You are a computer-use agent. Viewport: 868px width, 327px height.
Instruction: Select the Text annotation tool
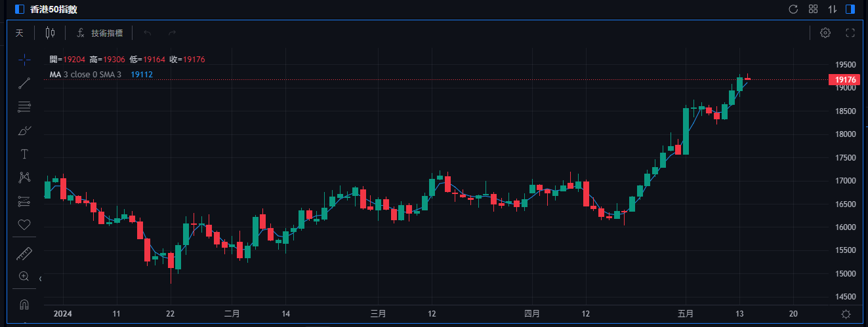point(24,154)
